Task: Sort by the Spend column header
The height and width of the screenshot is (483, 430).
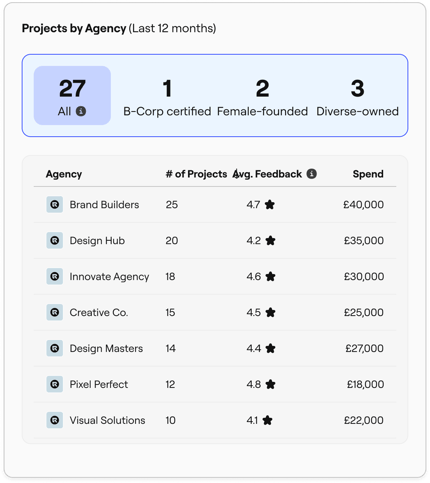Action: click(368, 174)
